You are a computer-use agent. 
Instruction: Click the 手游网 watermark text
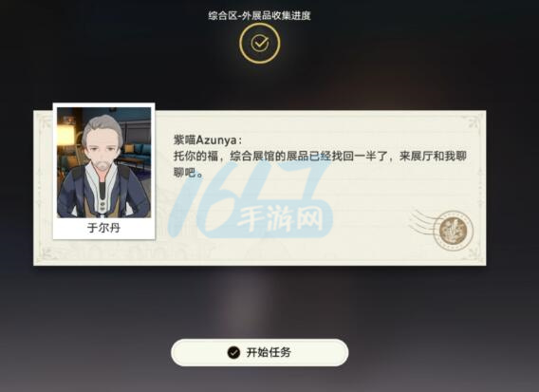tap(280, 218)
